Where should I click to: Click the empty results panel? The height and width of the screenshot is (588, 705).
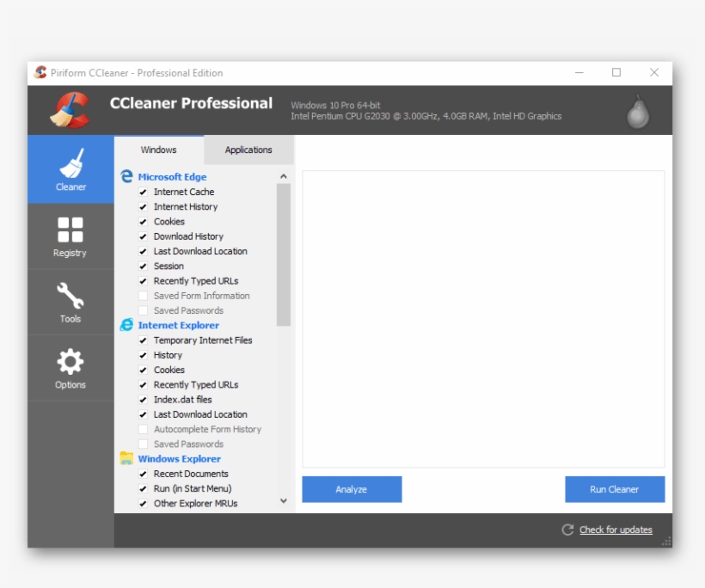[x=483, y=319]
